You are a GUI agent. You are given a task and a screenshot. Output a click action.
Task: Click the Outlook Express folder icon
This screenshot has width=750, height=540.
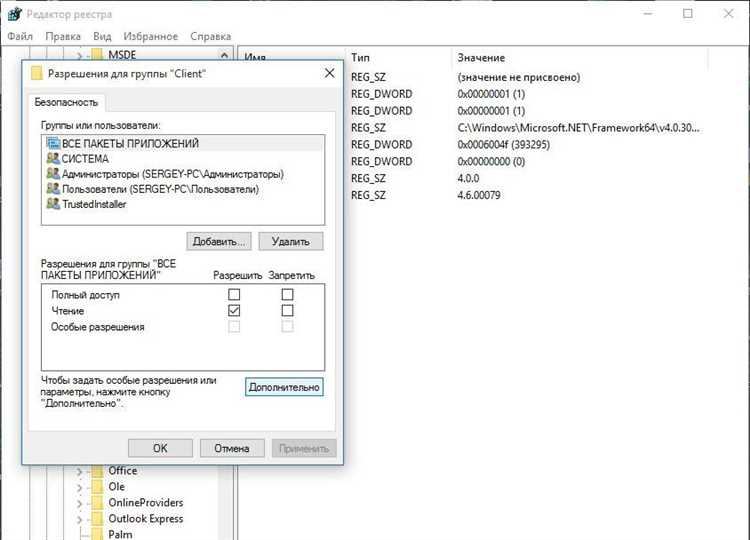[97, 519]
